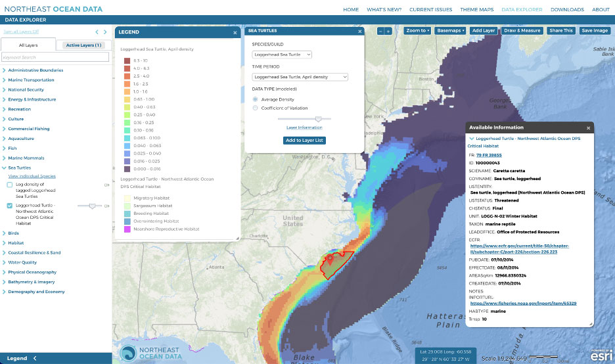Adjust Sea Turtles panel transparency slider
Screen dimensions: 615x364
click(318, 119)
